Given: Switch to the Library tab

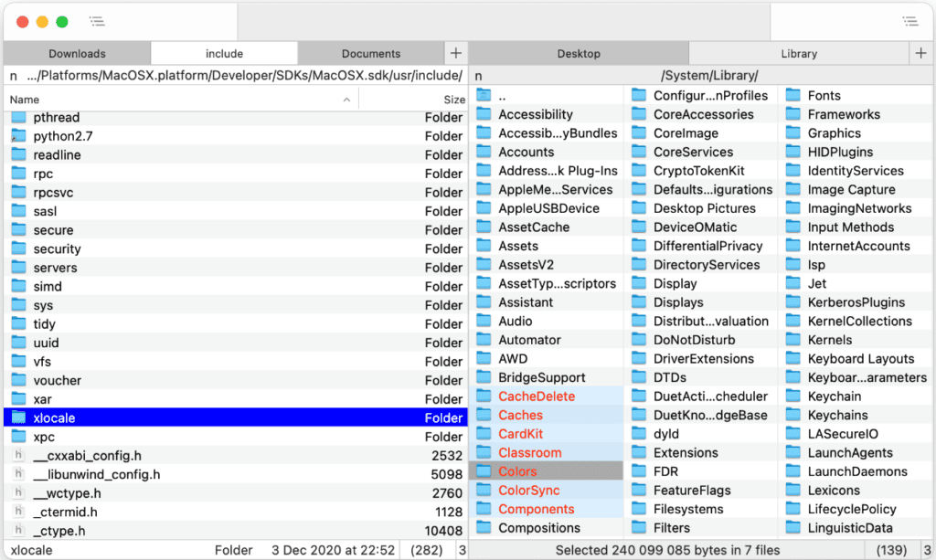Looking at the screenshot, I should click(800, 52).
